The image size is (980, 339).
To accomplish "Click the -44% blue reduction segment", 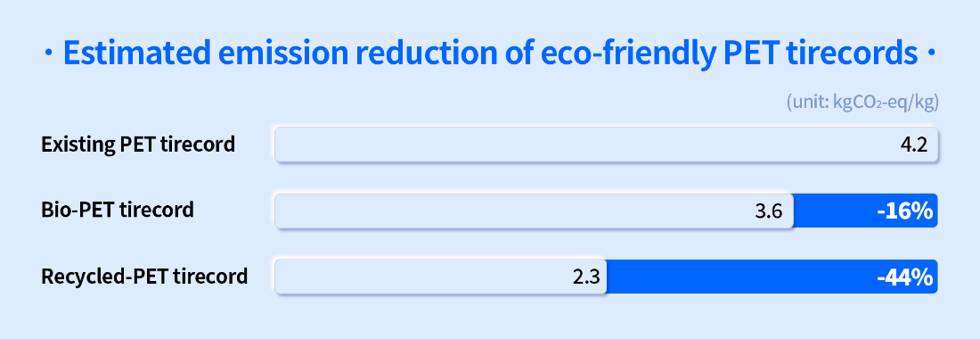I will pos(772,277).
